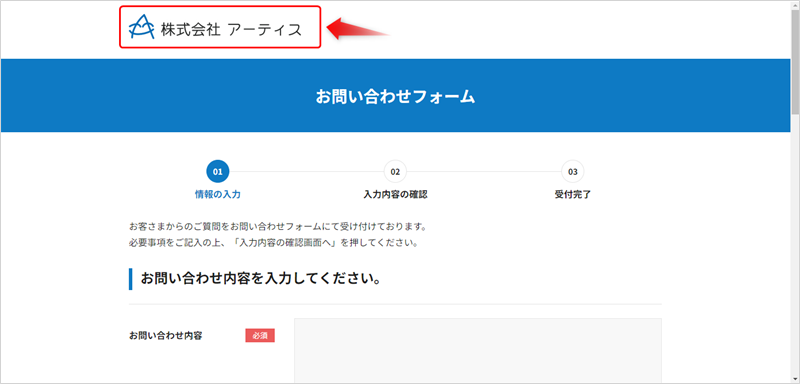Click the お問い合わせ内容 field label

(x=166, y=336)
